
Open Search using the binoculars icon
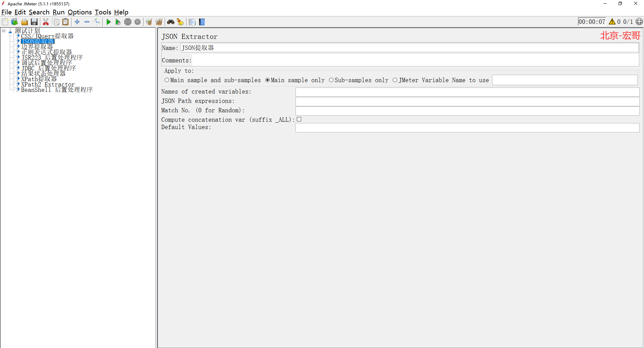coord(171,22)
